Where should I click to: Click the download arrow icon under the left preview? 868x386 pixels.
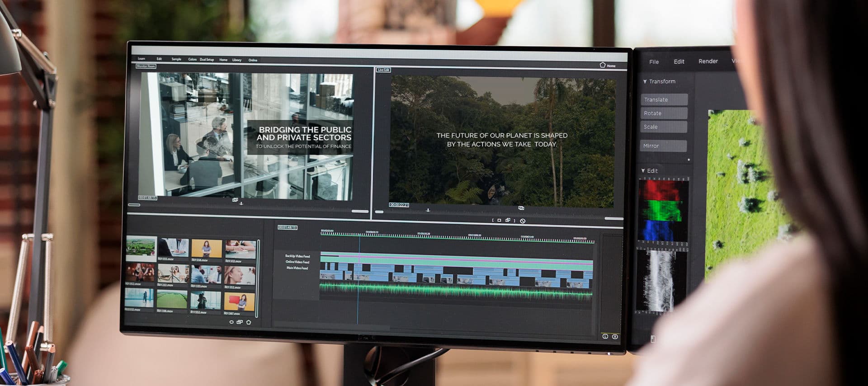pos(241,203)
